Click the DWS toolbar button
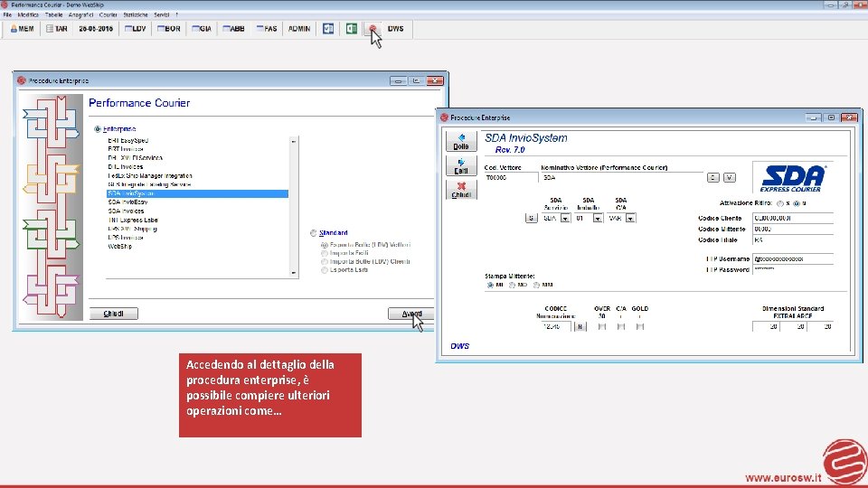868x488 pixels. click(x=395, y=29)
